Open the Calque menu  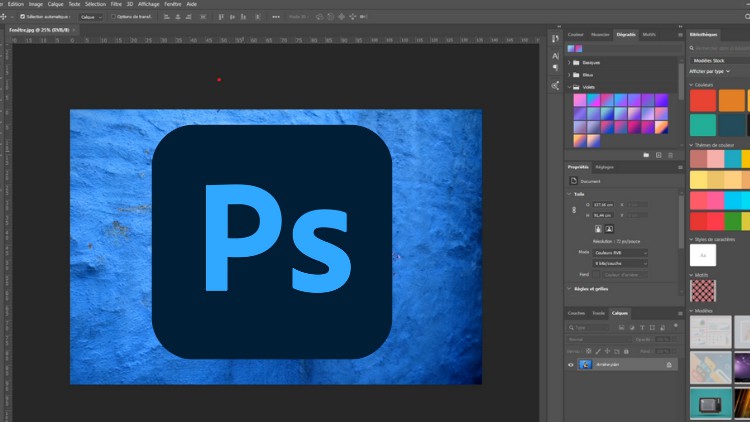[x=55, y=4]
